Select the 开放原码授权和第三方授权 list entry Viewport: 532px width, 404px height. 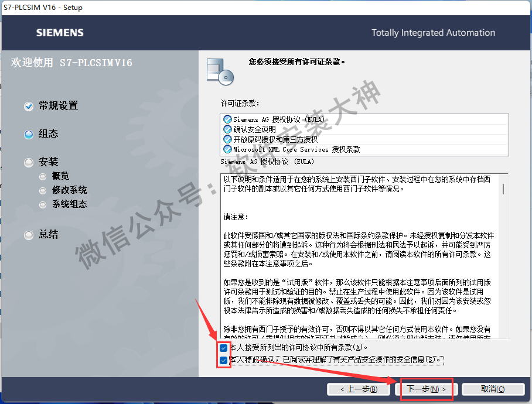(364, 139)
